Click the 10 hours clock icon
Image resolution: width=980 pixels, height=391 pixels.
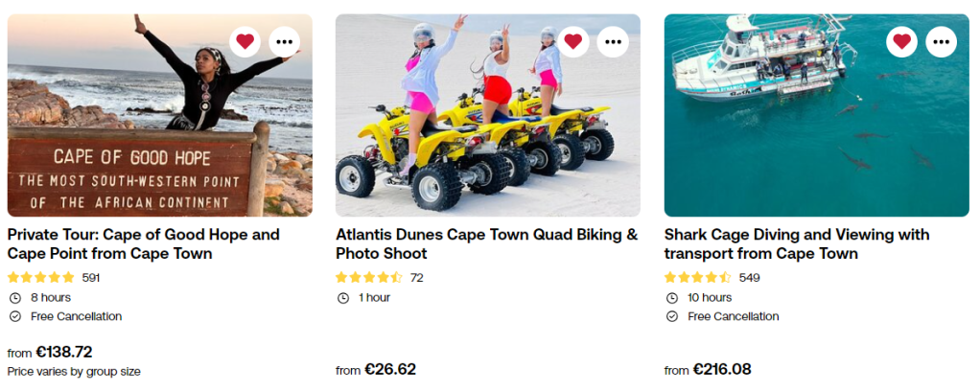click(671, 297)
